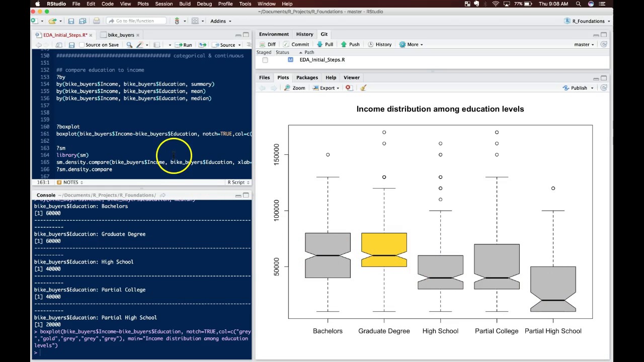Open the More dropdown in Git pane
Image resolution: width=644 pixels, height=362 pixels.
411,44
